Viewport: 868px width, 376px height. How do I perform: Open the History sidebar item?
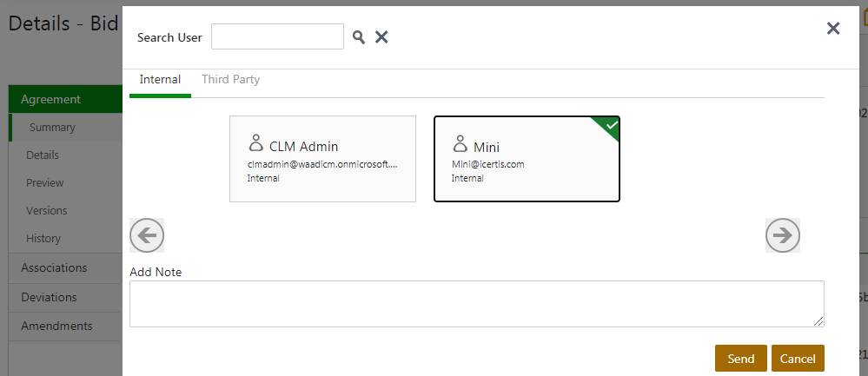43,239
